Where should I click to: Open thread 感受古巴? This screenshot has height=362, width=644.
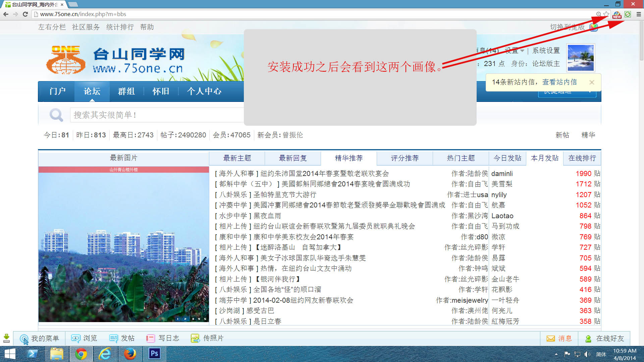[x=260, y=311]
